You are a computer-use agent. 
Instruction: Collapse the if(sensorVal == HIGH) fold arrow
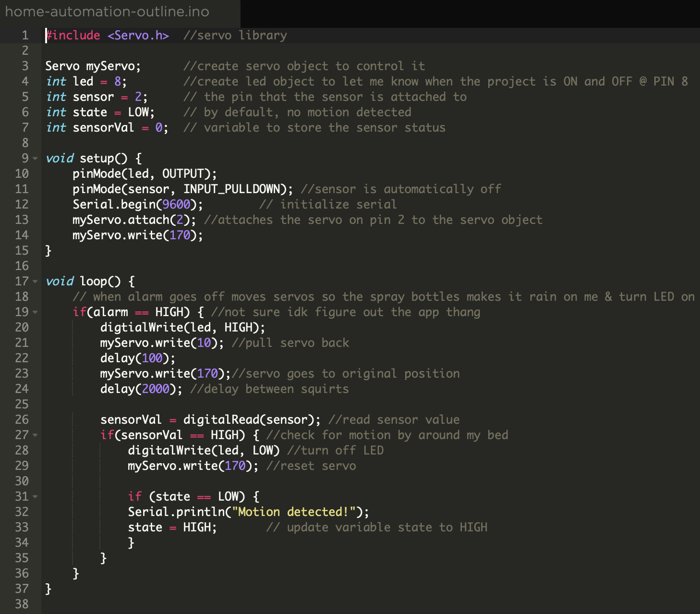point(35,435)
